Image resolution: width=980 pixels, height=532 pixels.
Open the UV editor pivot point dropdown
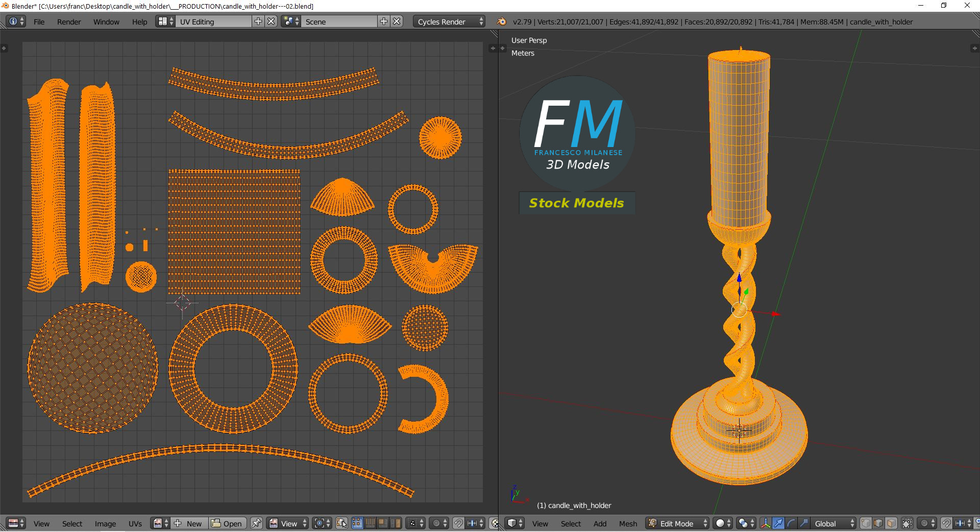(323, 523)
